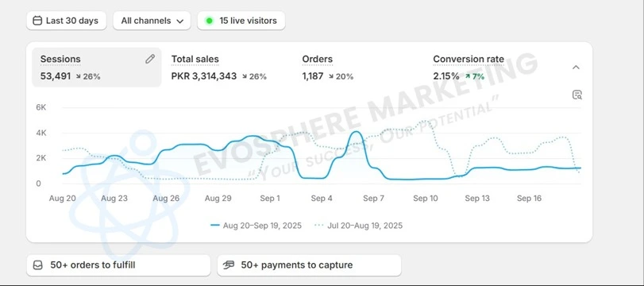
Task: Click the 1,187 orders value
Action: pyautogui.click(x=313, y=76)
